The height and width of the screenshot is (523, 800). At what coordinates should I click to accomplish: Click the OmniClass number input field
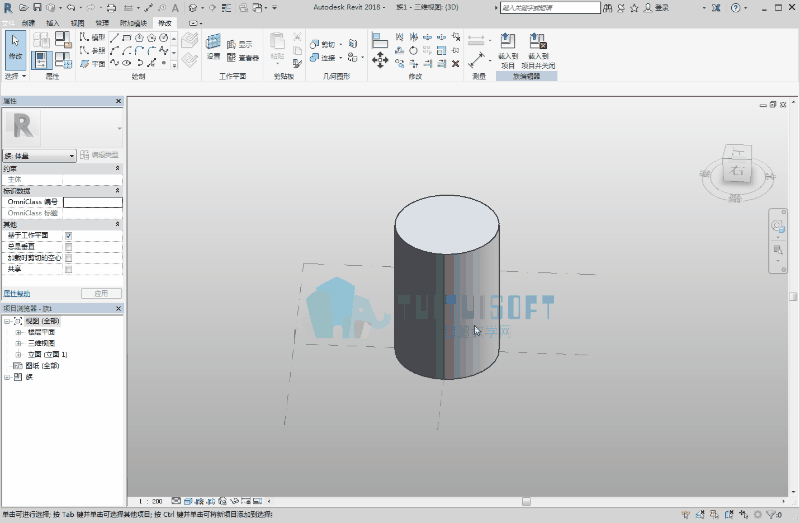point(92,202)
